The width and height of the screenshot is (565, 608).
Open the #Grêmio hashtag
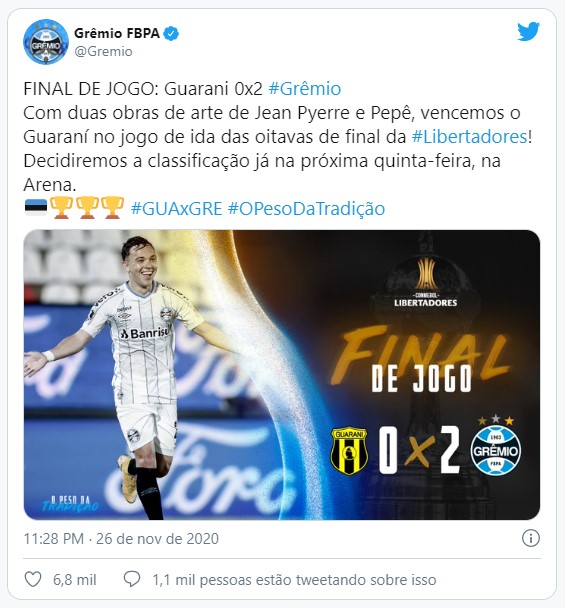point(305,89)
